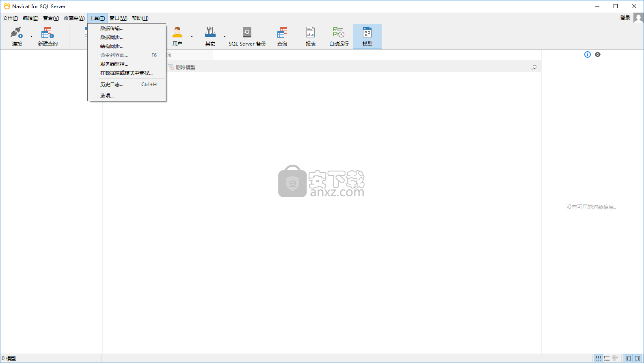Image resolution: width=644 pixels, height=363 pixels.
Task: Expand the 连接 dropdown arrow
Action: 31,36
